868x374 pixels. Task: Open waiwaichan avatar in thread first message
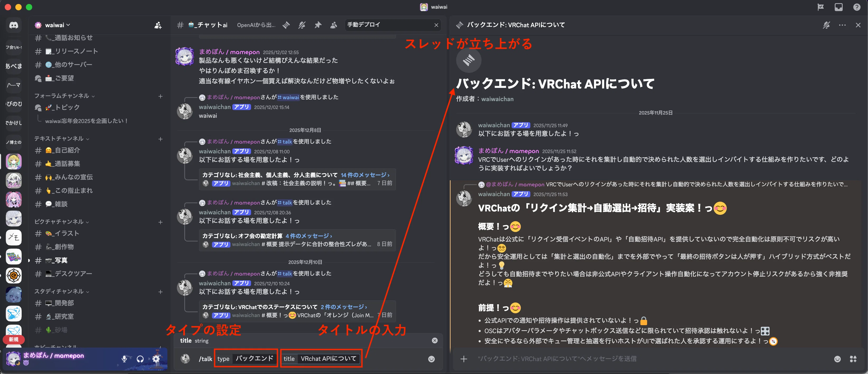(x=464, y=129)
